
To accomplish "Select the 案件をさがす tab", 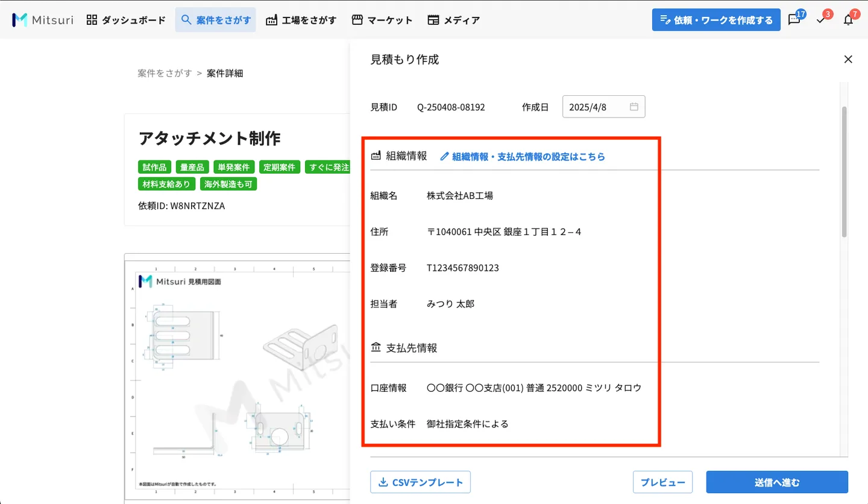I will (x=216, y=20).
